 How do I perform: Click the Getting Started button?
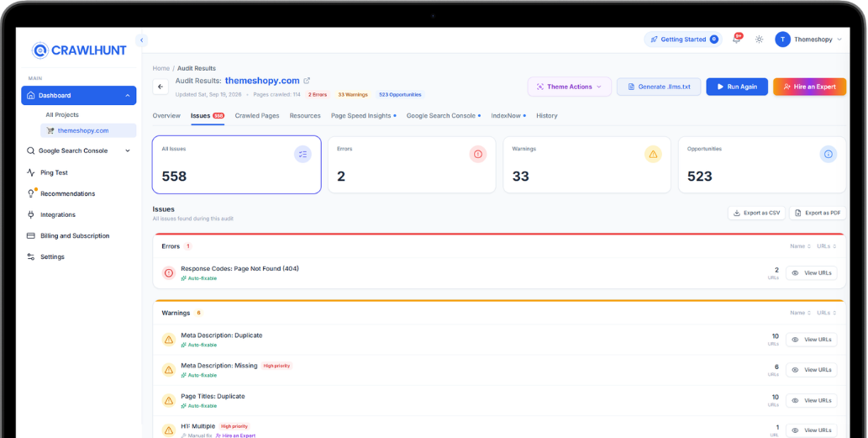(683, 40)
